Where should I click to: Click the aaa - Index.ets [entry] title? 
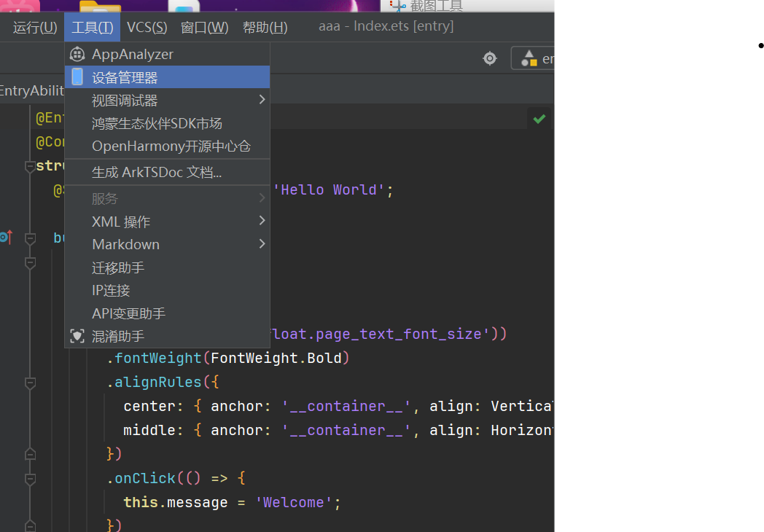(386, 26)
